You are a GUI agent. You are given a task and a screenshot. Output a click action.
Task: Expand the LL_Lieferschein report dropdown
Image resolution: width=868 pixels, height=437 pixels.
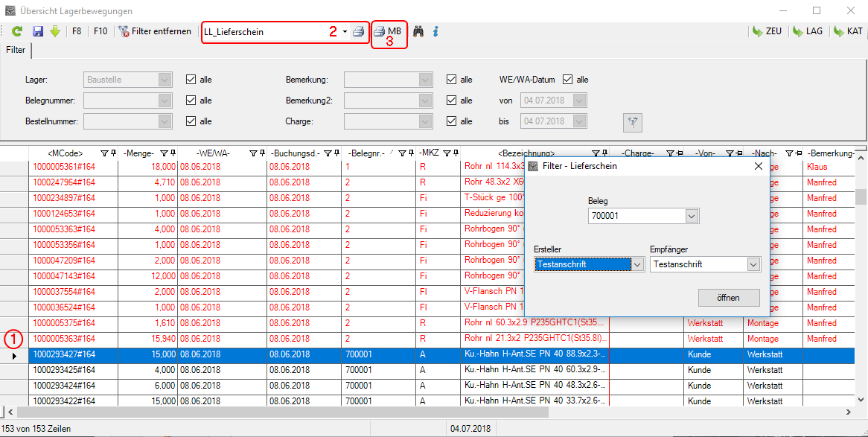[345, 32]
